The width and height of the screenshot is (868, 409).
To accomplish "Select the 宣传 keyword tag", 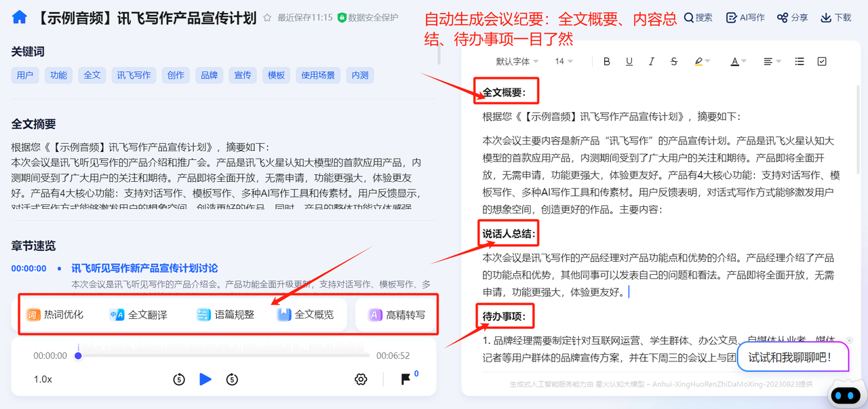I will tap(243, 75).
